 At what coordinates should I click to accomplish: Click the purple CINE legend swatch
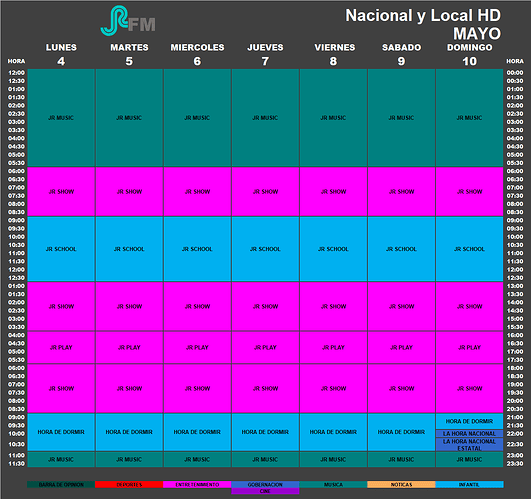[x=265, y=491]
